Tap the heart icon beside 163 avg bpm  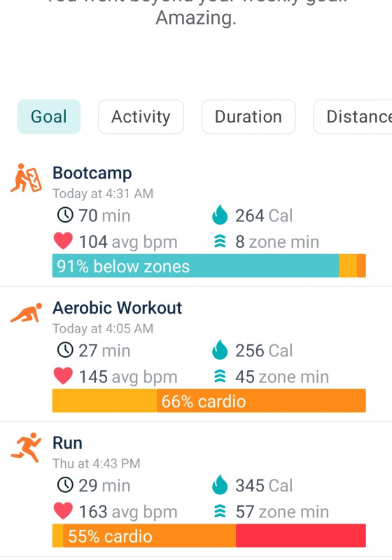tap(63, 511)
